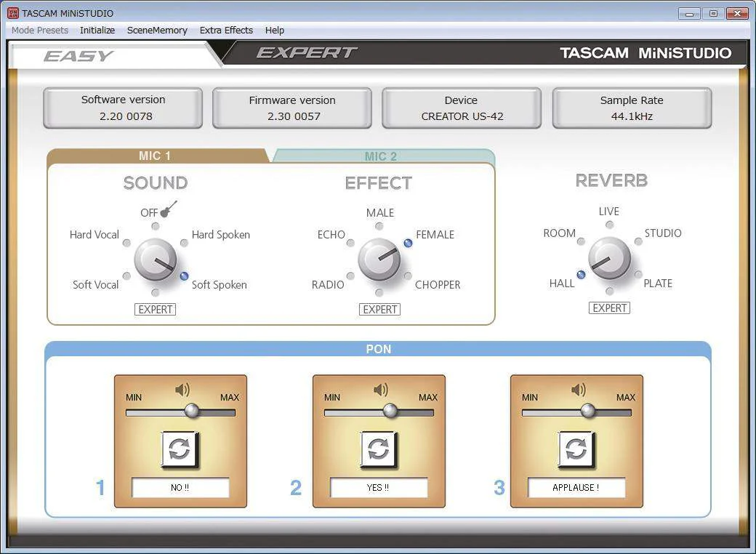This screenshot has width=756, height=554.
Task: Click the PON 2 volume slider handle
Action: 390,411
